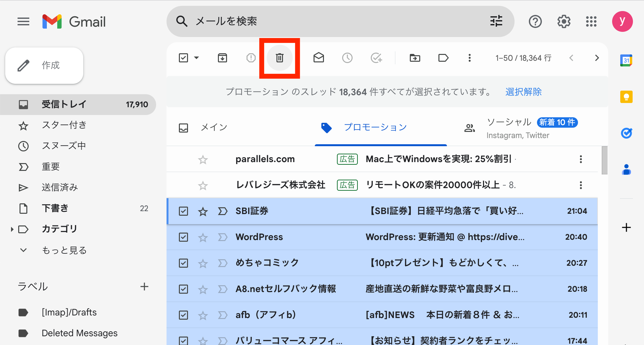
Task: Open Google Tasks side panel
Action: (x=626, y=133)
